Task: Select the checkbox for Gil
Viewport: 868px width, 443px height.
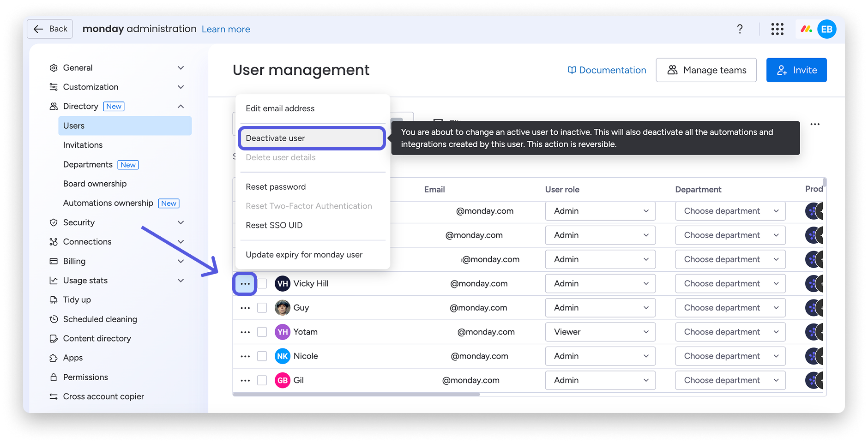Action: tap(262, 381)
